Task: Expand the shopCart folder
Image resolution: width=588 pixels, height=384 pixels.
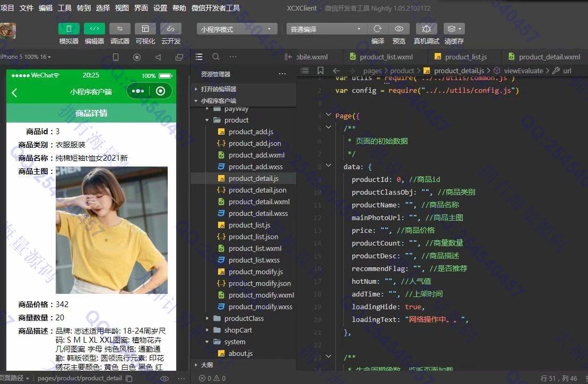Action: (x=207, y=330)
